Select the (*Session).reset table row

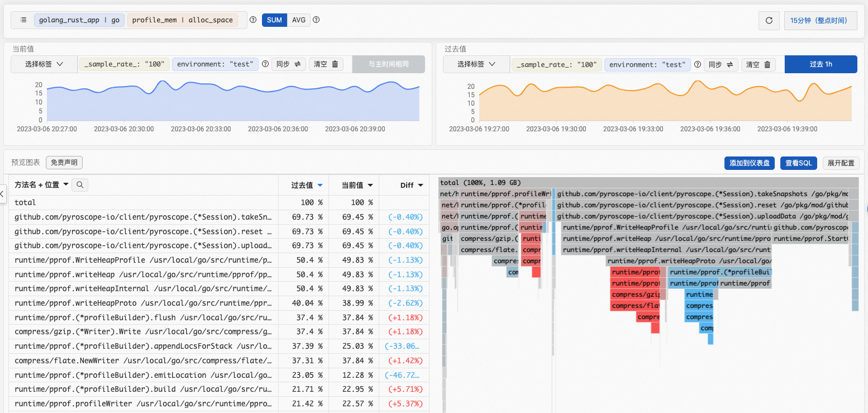point(219,231)
